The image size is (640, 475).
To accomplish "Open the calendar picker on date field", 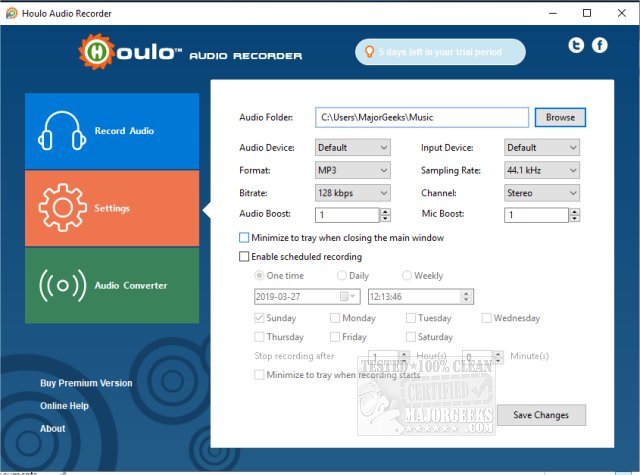I will pyautogui.click(x=348, y=296).
